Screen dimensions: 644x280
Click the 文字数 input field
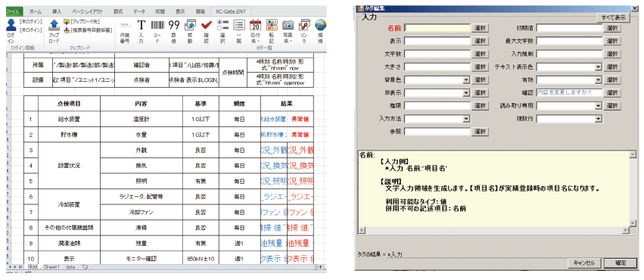click(x=438, y=54)
